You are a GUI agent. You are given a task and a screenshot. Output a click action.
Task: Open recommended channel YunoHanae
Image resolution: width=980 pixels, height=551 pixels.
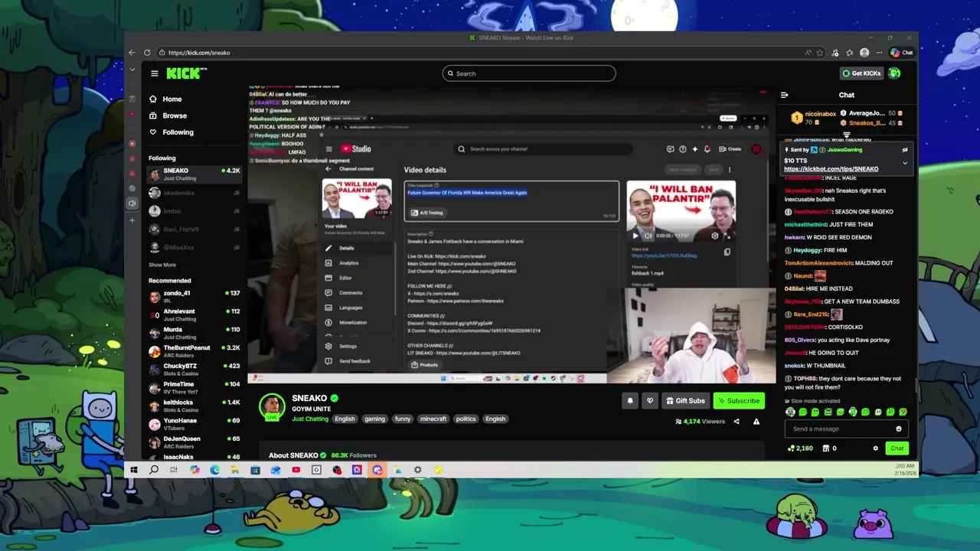pos(193,424)
